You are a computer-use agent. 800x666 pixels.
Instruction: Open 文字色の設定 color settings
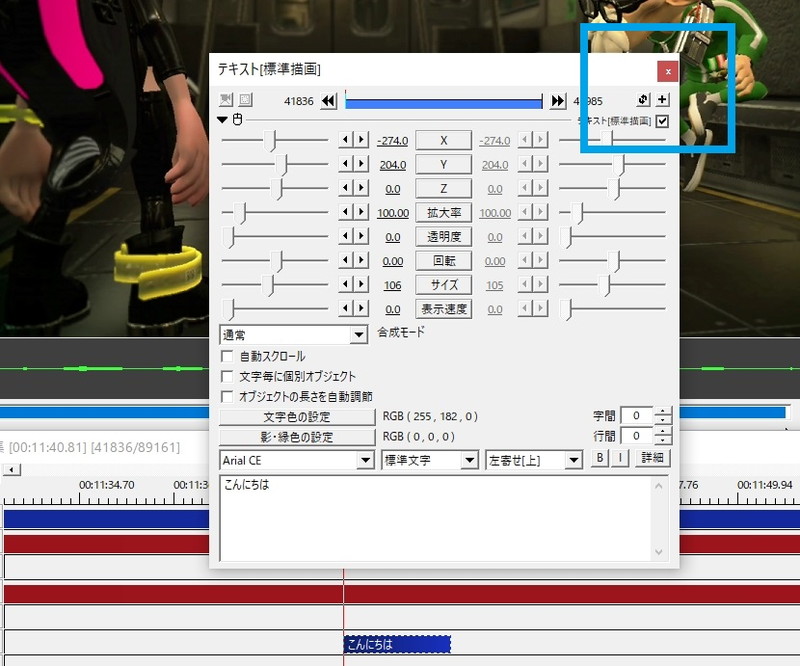pos(297,416)
